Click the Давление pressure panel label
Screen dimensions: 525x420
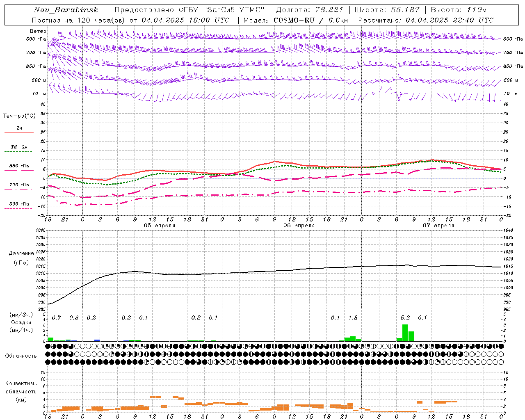[x=21, y=253]
